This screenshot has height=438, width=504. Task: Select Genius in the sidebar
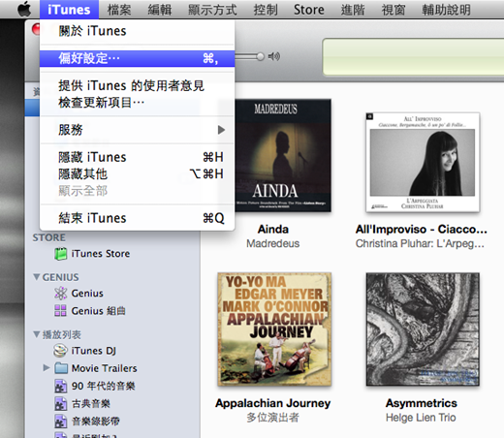(87, 294)
